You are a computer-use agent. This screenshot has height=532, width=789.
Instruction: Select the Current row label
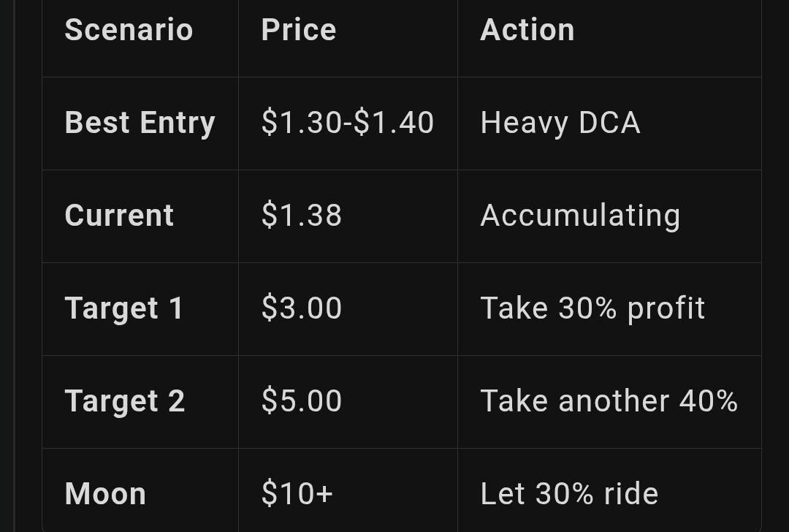pyautogui.click(x=119, y=216)
